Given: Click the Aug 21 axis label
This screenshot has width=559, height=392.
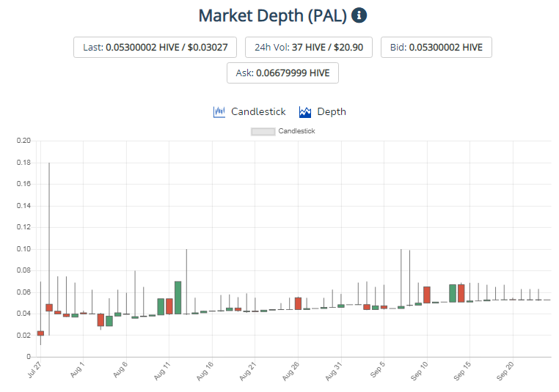Looking at the screenshot, I should pyautogui.click(x=248, y=371).
